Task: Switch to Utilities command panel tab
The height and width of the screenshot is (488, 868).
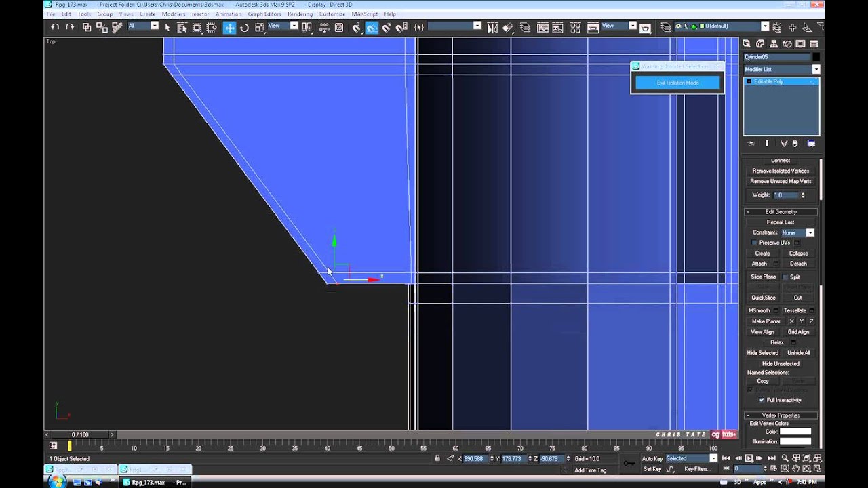Action: point(813,44)
